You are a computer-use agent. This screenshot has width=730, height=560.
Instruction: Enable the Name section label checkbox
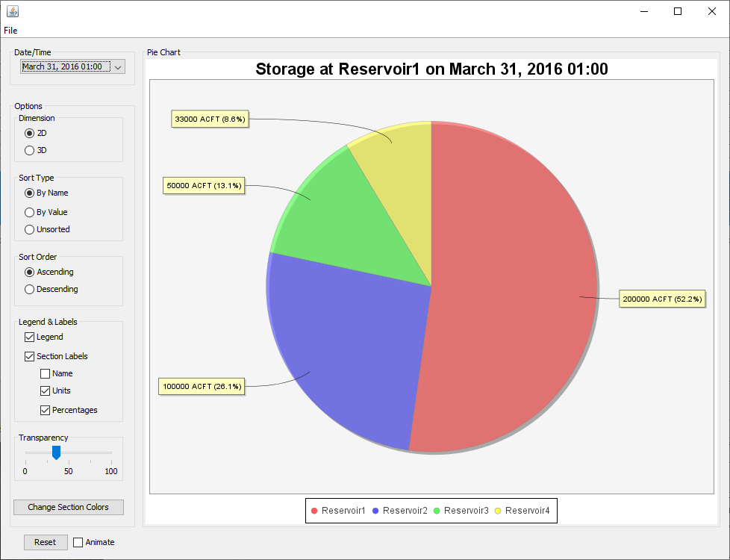click(46, 373)
